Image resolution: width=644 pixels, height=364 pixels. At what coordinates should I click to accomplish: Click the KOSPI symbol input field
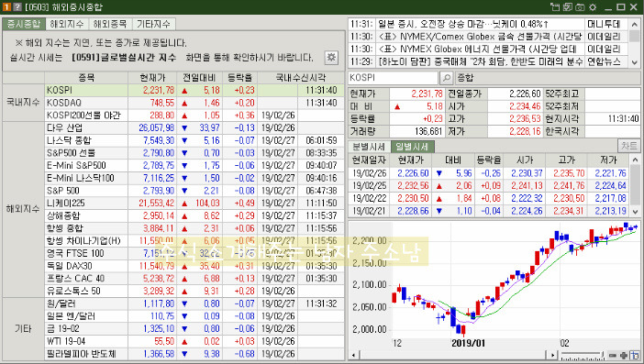(x=393, y=77)
